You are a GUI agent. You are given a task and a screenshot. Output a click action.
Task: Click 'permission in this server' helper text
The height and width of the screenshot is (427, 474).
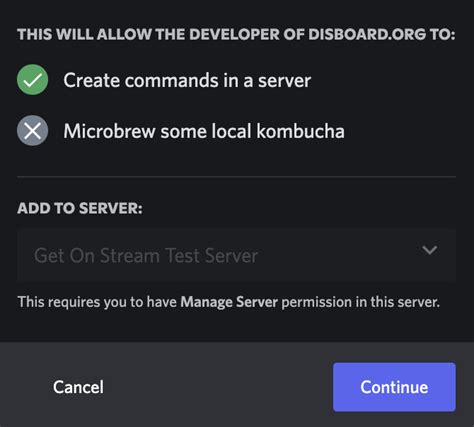pos(361,302)
